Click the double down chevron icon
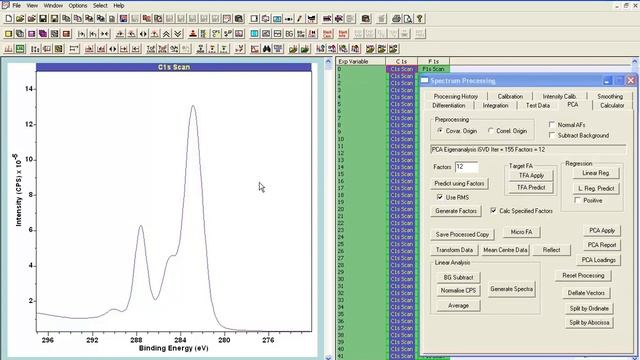The image size is (640, 360). pyautogui.click(x=178, y=34)
